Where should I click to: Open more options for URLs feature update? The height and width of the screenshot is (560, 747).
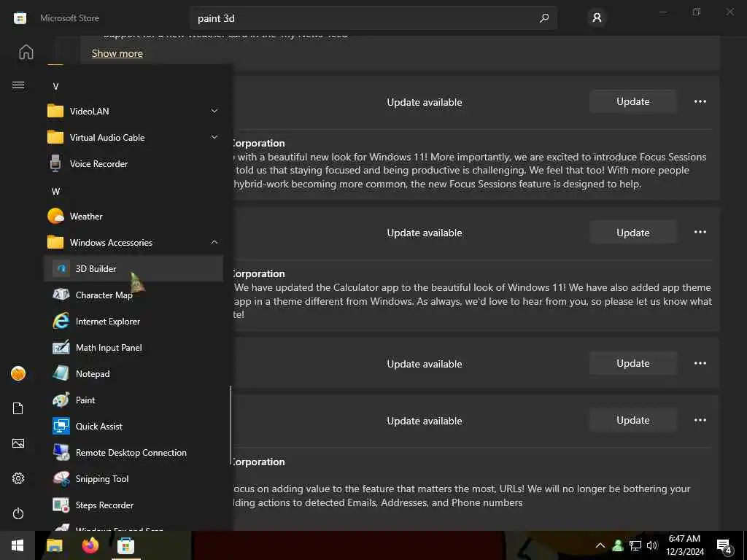700,420
